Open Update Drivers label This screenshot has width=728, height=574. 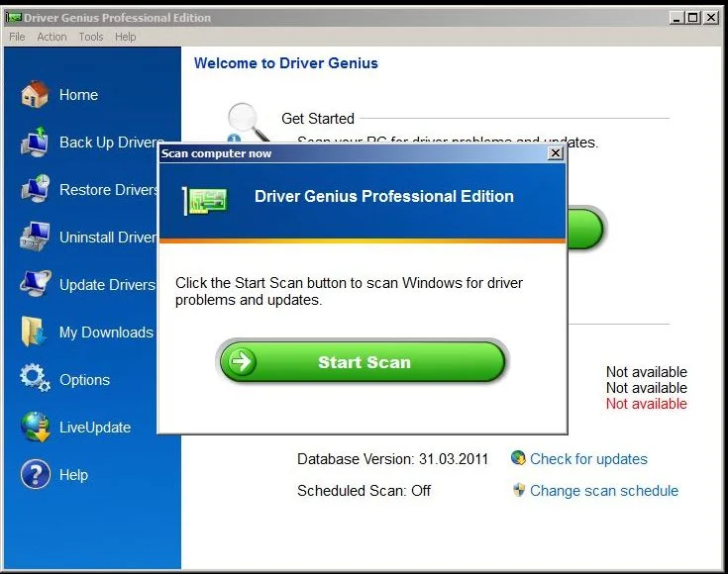(107, 284)
